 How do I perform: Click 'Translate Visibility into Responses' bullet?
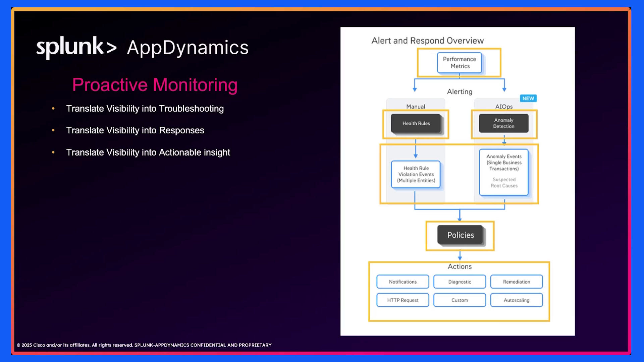(x=135, y=130)
